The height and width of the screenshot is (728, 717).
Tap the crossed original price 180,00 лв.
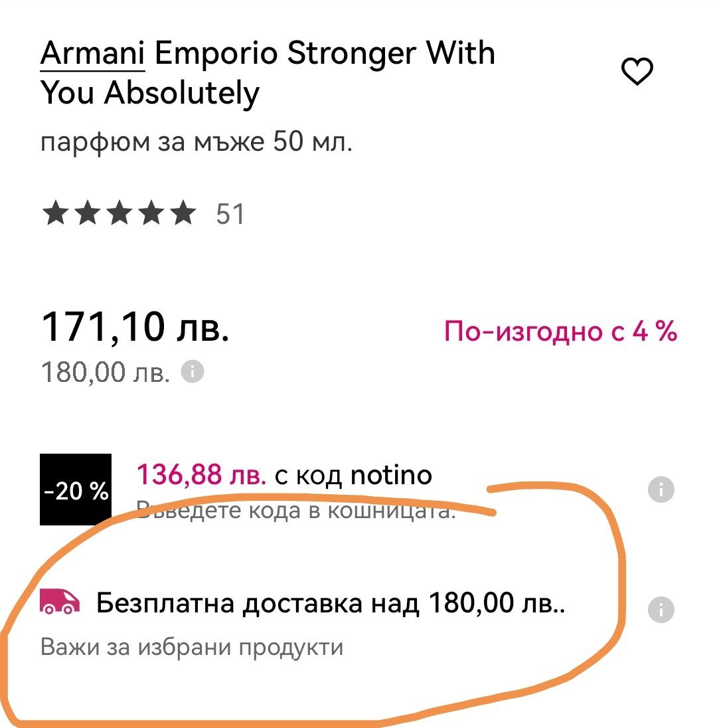106,373
